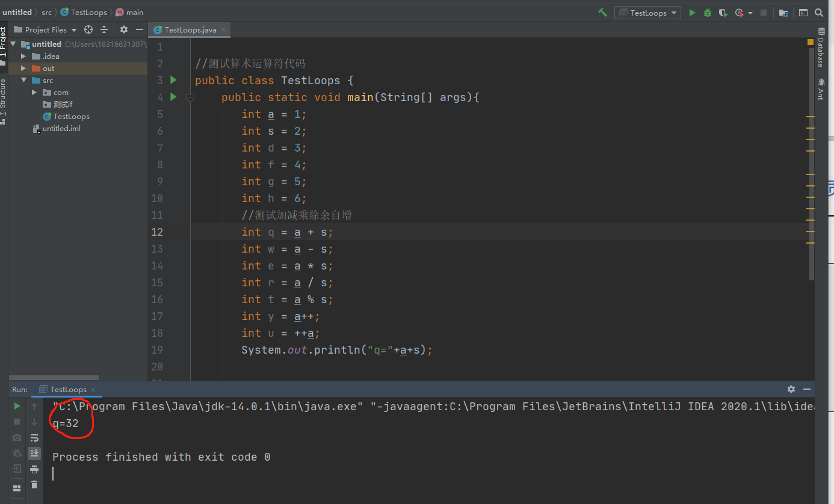834x504 pixels.
Task: Click the untitled breadcrumb in navigation bar
Action: 17,12
